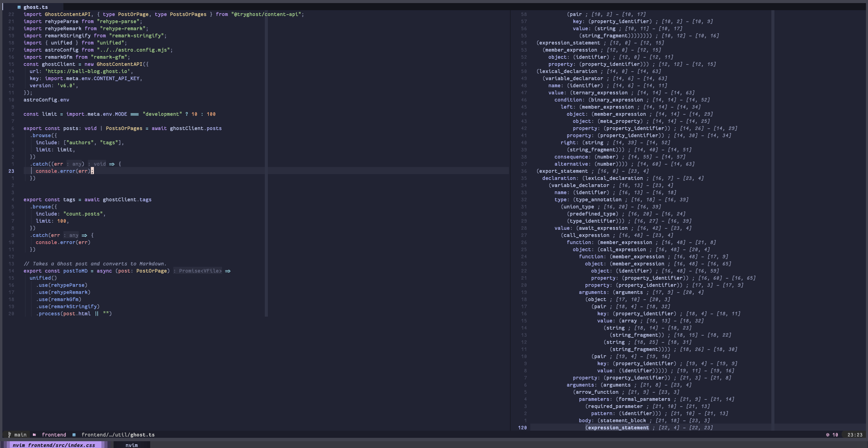The image size is (868, 448).
Task: Switch to the nvim tmux window
Action: [132, 445]
